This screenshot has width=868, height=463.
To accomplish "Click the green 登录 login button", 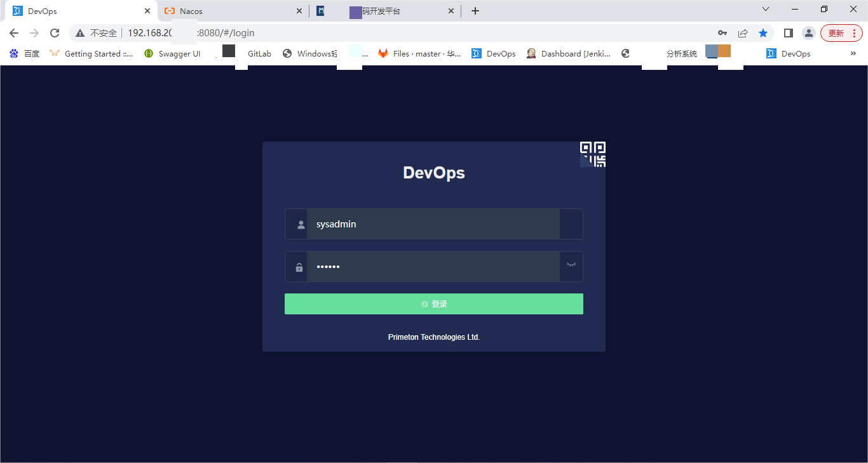I will (x=434, y=304).
